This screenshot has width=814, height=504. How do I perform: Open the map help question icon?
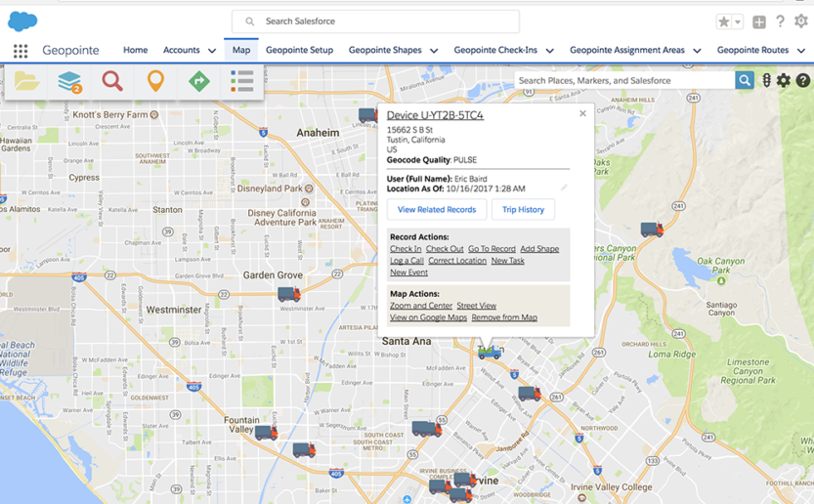click(802, 80)
